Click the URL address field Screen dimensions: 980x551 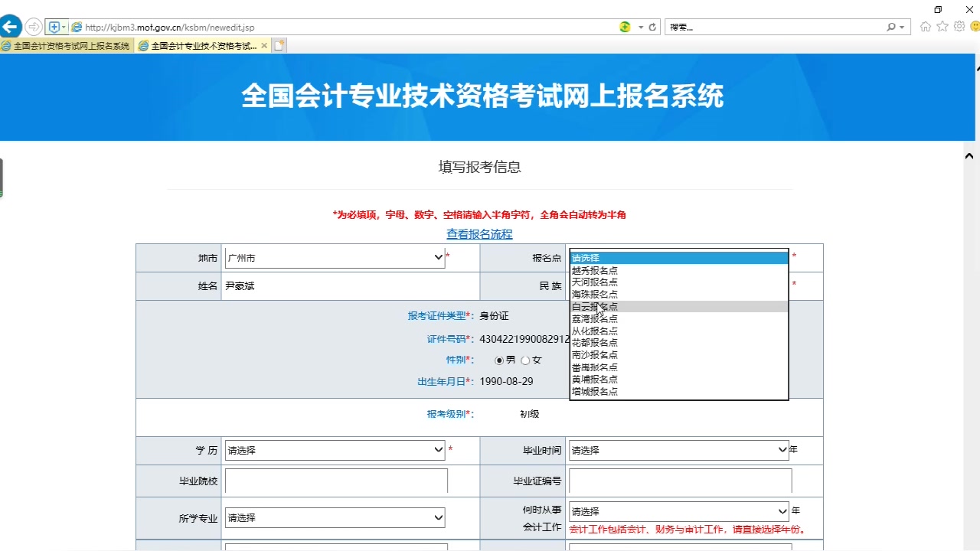pos(345,27)
